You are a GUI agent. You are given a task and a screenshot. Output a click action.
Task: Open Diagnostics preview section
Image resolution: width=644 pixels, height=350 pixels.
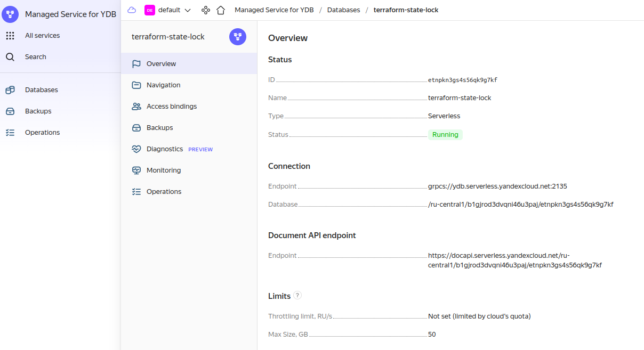165,149
